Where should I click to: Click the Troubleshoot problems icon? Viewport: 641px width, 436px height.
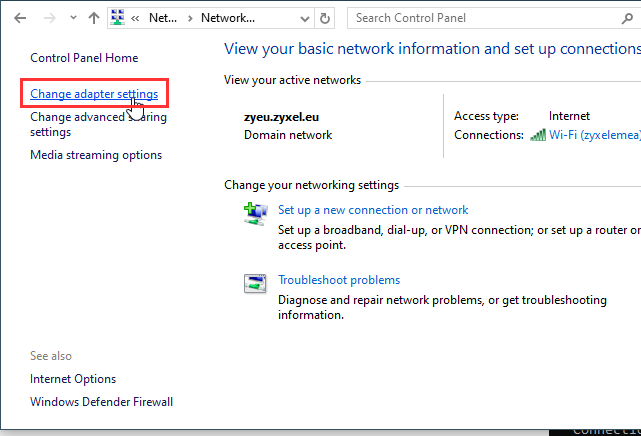255,283
